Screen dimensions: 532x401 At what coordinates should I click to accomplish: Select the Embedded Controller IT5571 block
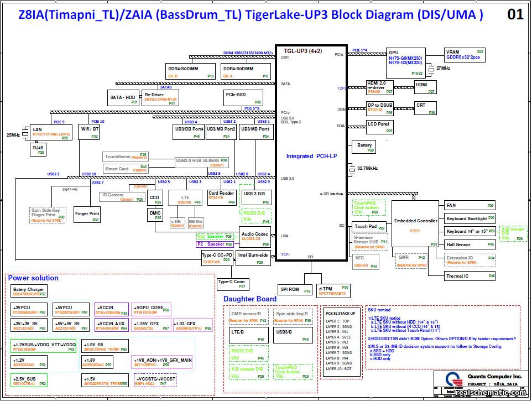415,224
